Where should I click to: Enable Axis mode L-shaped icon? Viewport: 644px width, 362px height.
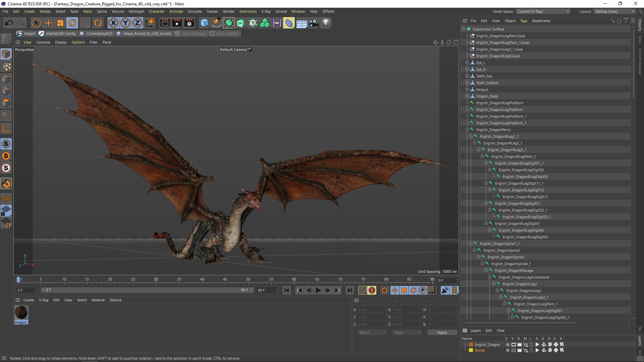[x=6, y=128]
